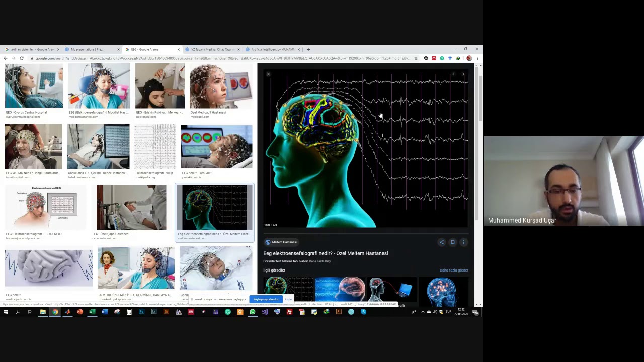Viewport: 644px width, 362px height.
Task: Open Windows notification center
Action: tap(475, 312)
